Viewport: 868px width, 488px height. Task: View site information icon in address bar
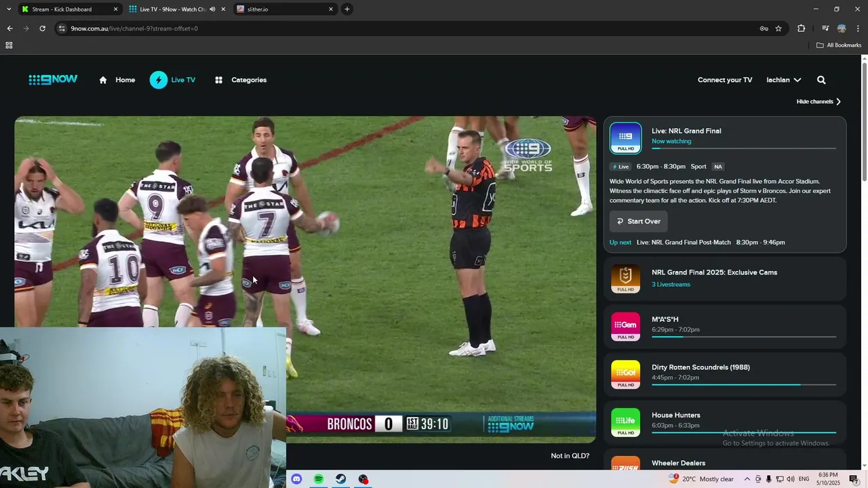tap(62, 28)
